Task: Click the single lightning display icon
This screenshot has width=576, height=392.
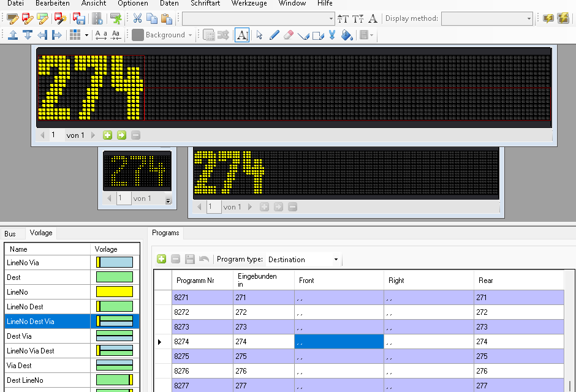Action: [x=548, y=18]
